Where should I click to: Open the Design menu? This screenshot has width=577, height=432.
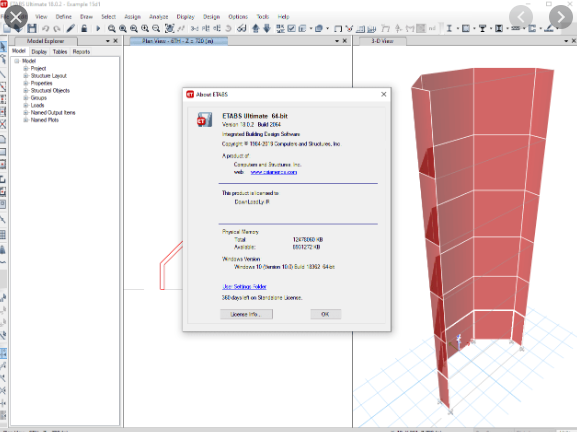(211, 17)
